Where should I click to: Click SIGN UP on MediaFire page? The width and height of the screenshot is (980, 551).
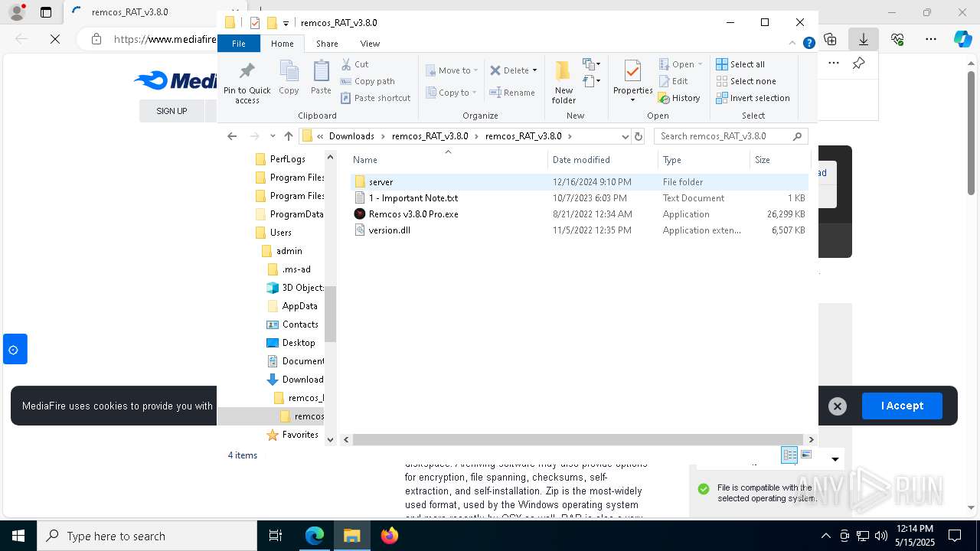click(171, 111)
